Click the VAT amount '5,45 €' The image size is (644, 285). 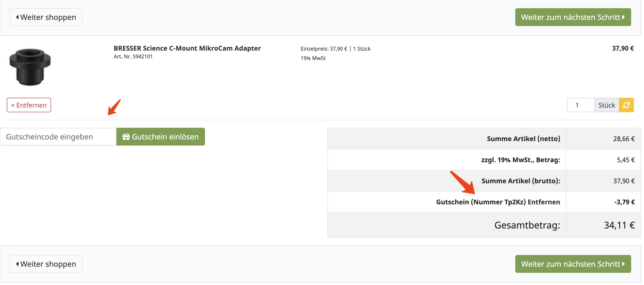click(x=626, y=160)
